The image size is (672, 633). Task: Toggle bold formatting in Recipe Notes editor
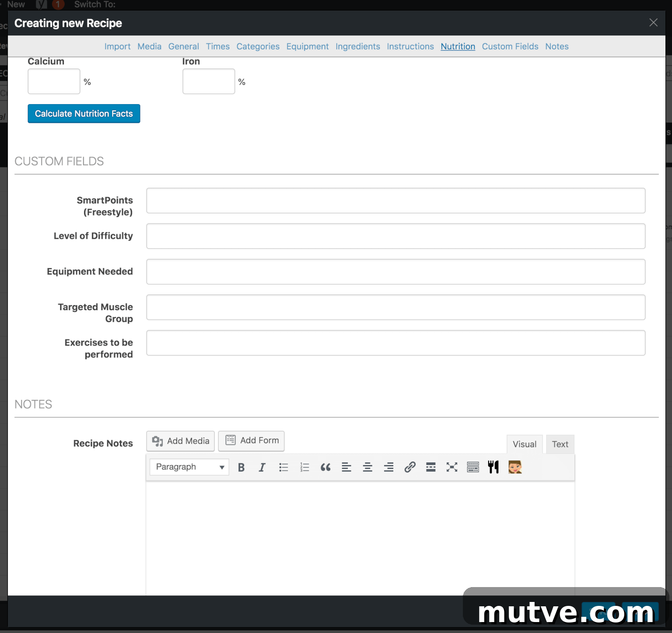[241, 467]
